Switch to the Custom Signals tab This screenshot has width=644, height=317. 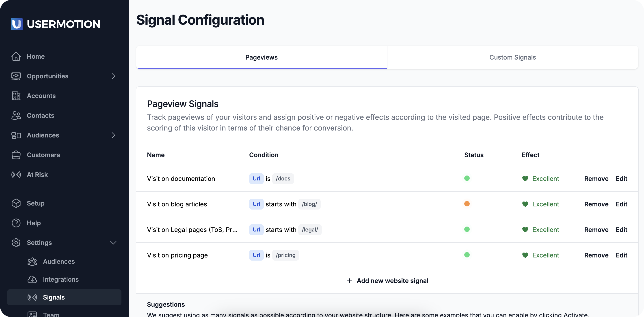pyautogui.click(x=512, y=58)
